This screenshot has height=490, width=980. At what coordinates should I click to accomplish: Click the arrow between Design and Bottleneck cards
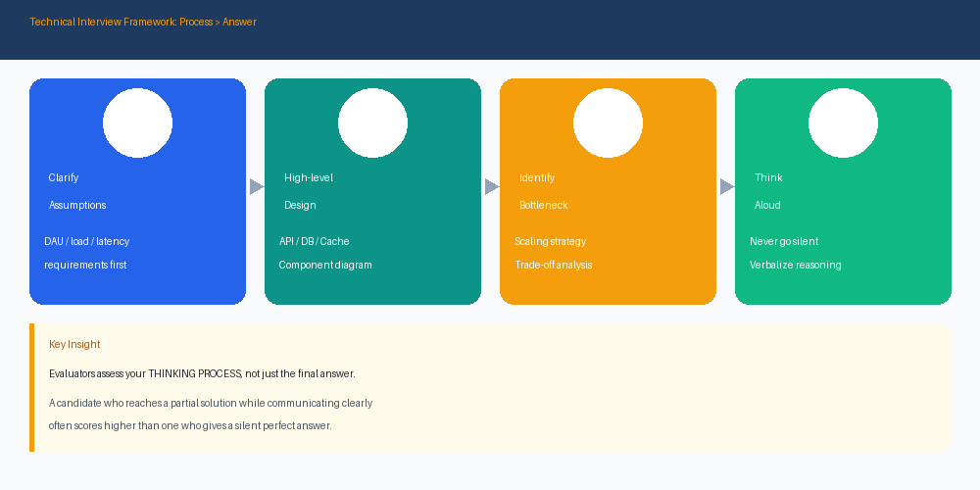[492, 186]
